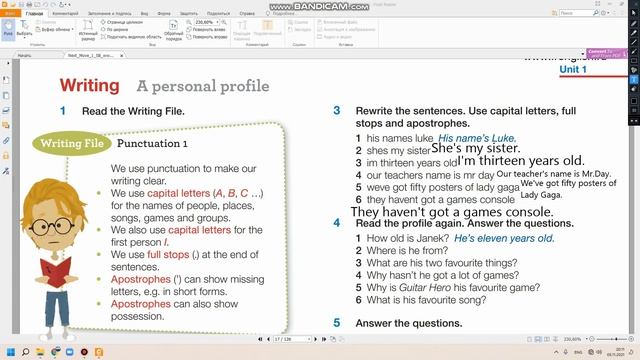
Task: Close the Next_Move document tab
Action: 122,55
